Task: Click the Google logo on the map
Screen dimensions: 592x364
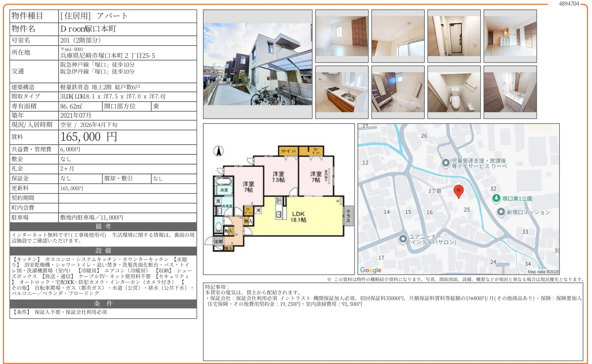Action: point(371,270)
